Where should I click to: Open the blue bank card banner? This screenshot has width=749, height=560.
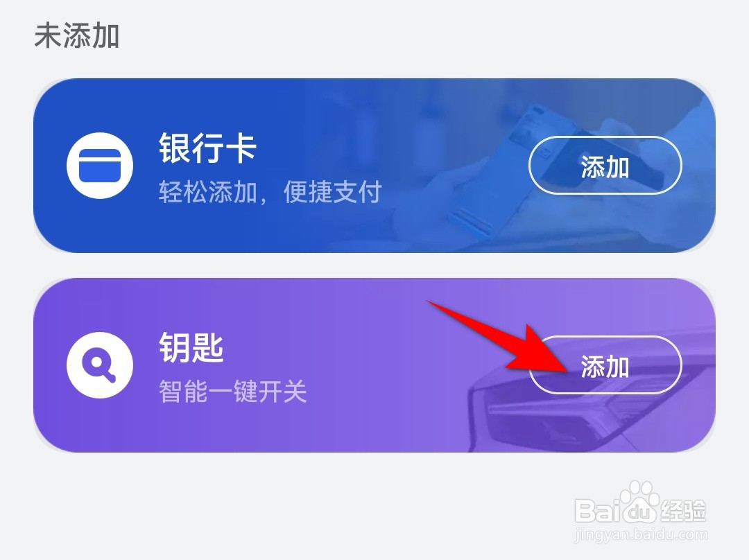374,166
